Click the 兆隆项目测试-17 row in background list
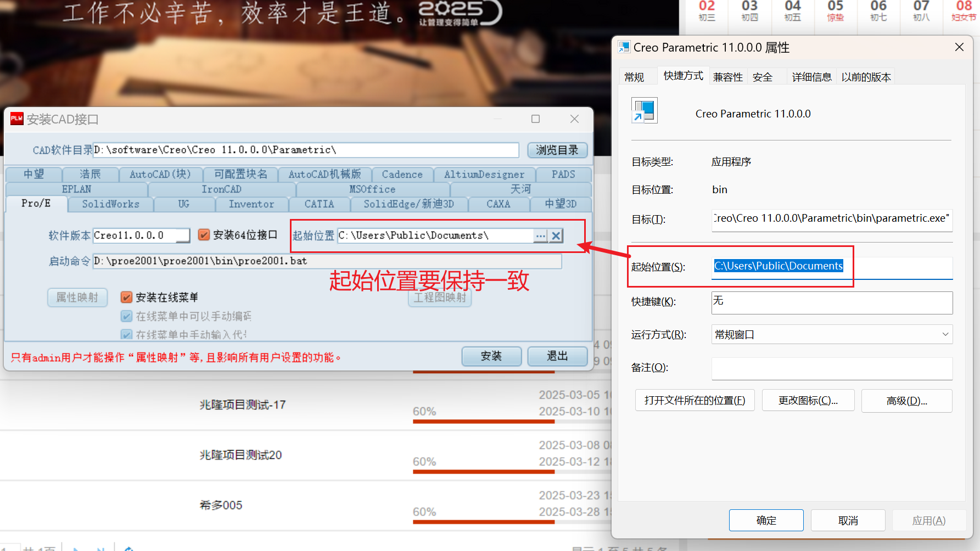 coord(242,405)
